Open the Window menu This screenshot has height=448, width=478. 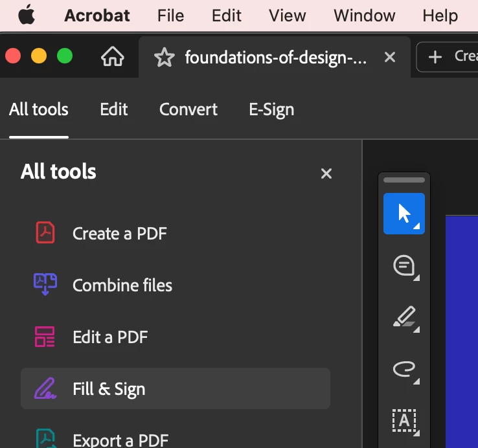coord(364,16)
